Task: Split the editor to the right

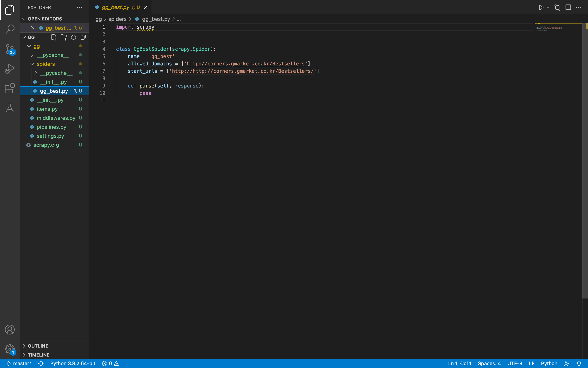Action: click(568, 8)
